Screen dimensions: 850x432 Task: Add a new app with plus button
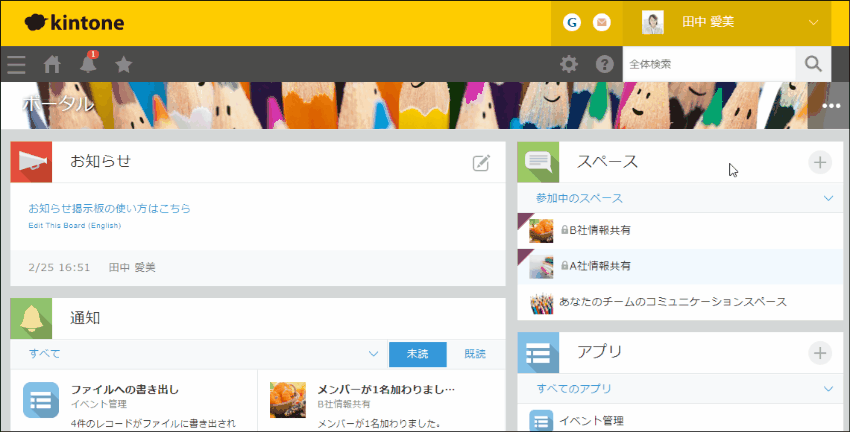click(x=819, y=352)
